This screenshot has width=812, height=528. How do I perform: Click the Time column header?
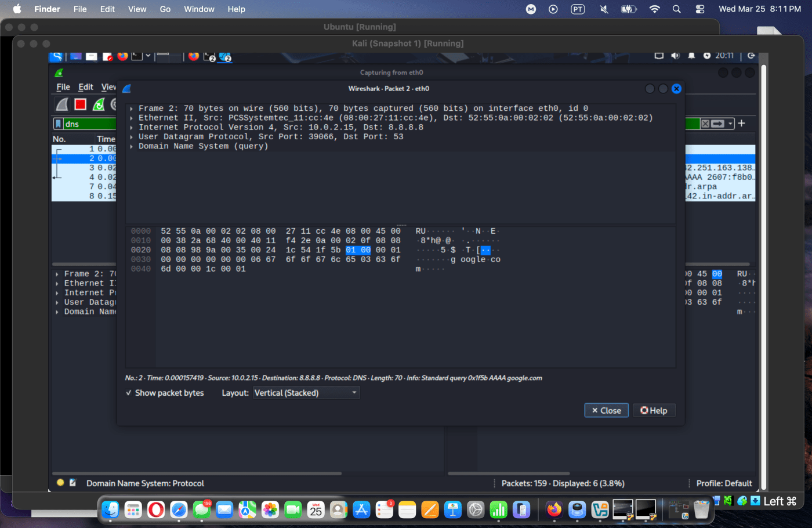[x=106, y=139]
